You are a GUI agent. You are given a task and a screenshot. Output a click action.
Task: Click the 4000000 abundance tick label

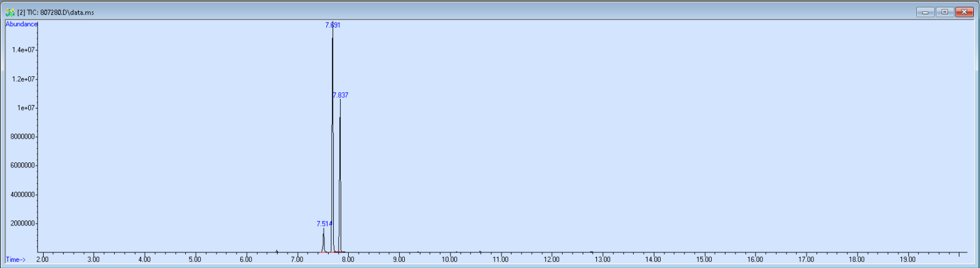pos(23,195)
